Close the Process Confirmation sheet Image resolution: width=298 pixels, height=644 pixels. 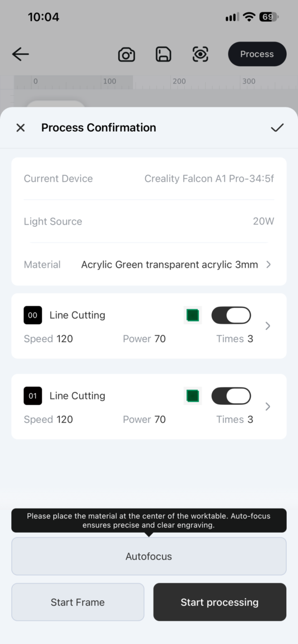[x=20, y=128]
